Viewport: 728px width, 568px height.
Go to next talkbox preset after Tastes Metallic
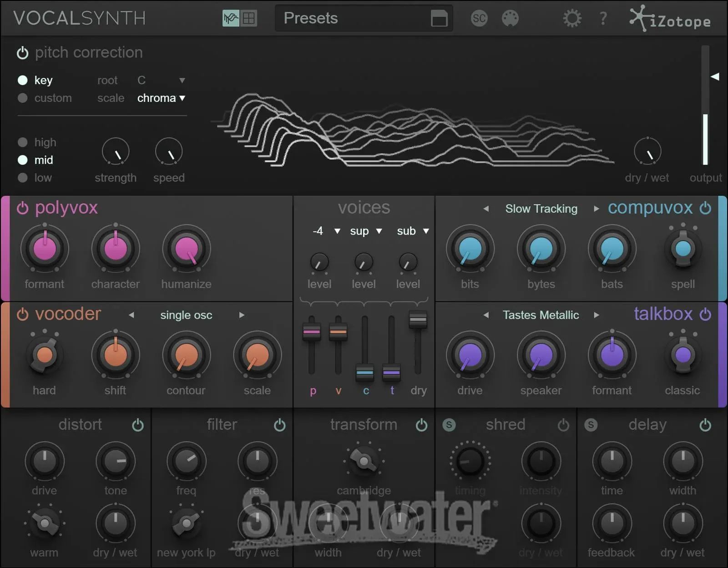point(596,315)
